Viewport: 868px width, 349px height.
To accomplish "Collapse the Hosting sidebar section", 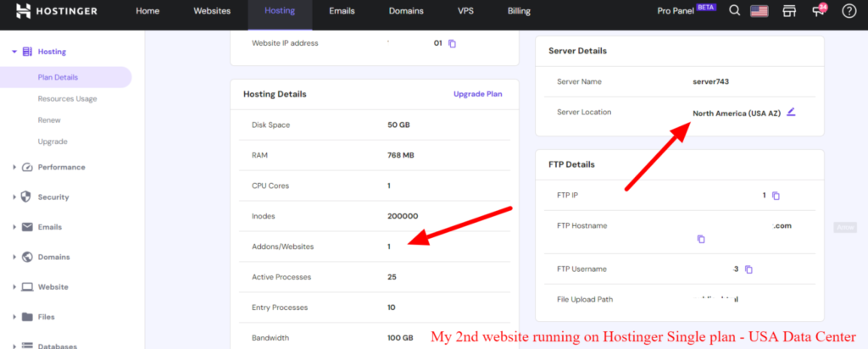I will [14, 52].
